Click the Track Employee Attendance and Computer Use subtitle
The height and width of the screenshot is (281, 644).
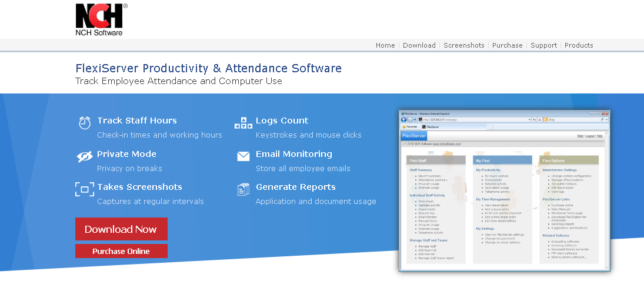[x=179, y=81]
